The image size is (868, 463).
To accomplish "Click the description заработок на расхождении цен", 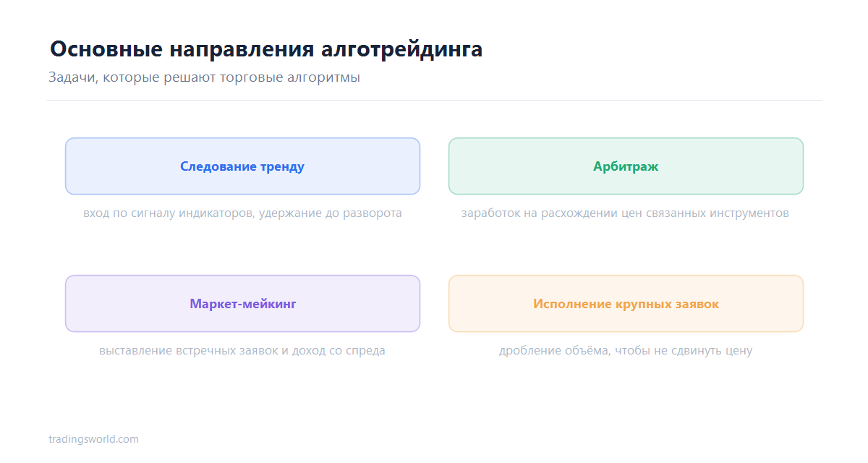I will [x=625, y=213].
